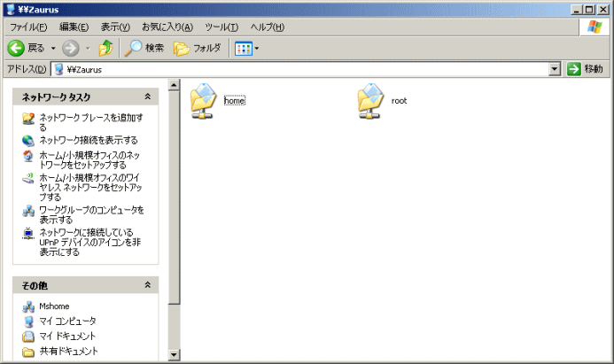This screenshot has width=614, height=364.
Task: Collapse the その他 panel
Action: pos(148,285)
